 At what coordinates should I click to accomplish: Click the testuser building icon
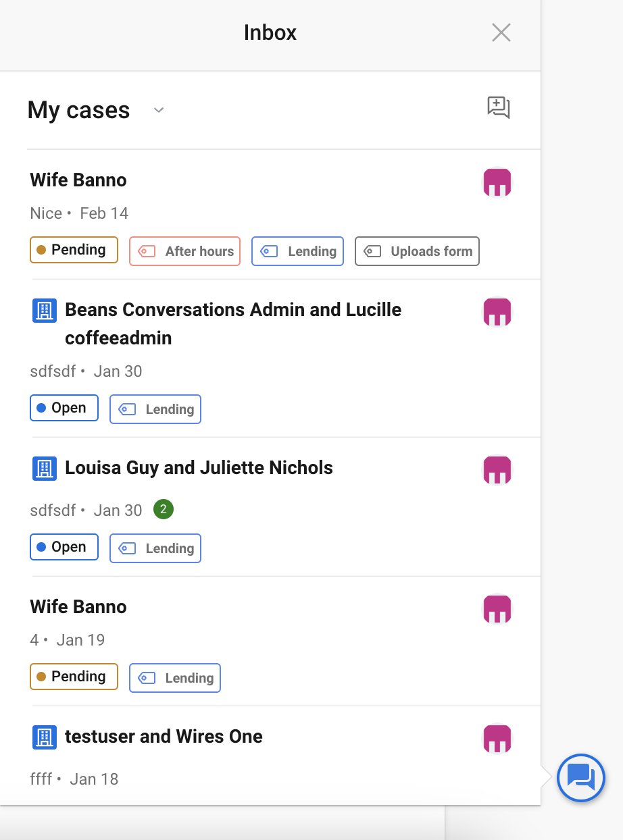coord(45,737)
